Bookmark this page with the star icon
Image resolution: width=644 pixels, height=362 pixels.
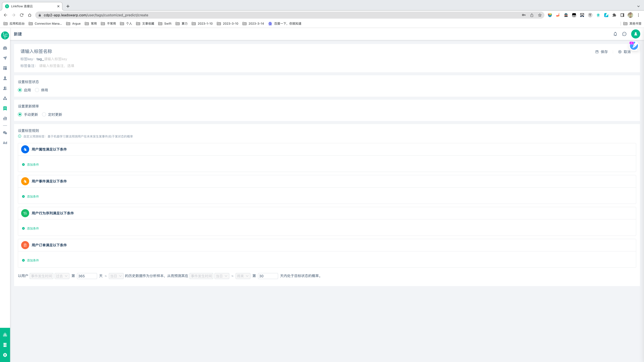point(540,15)
